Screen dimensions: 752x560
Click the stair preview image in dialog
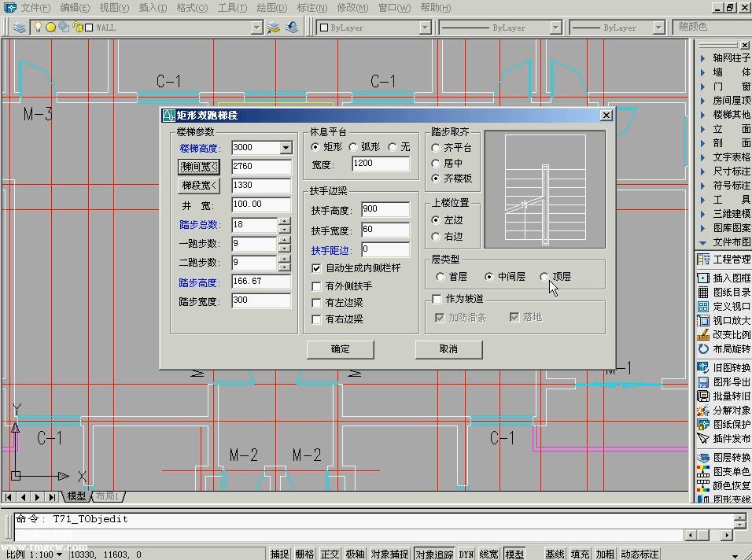coord(545,190)
